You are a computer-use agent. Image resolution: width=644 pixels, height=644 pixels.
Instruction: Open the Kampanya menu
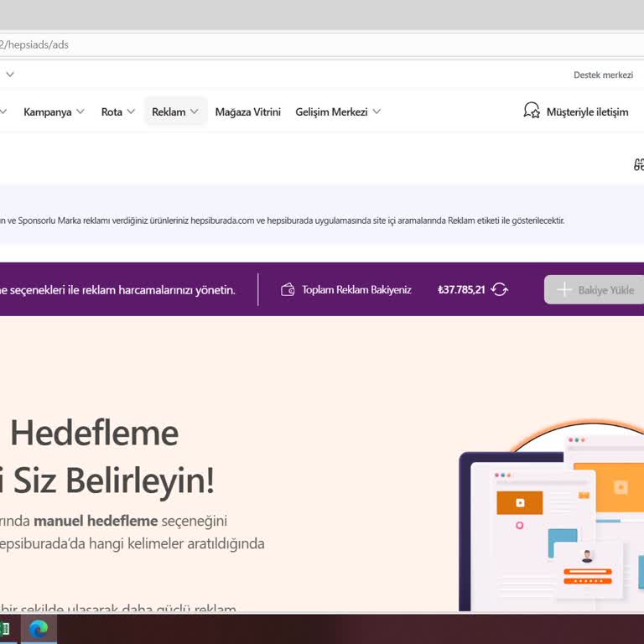coord(54,112)
